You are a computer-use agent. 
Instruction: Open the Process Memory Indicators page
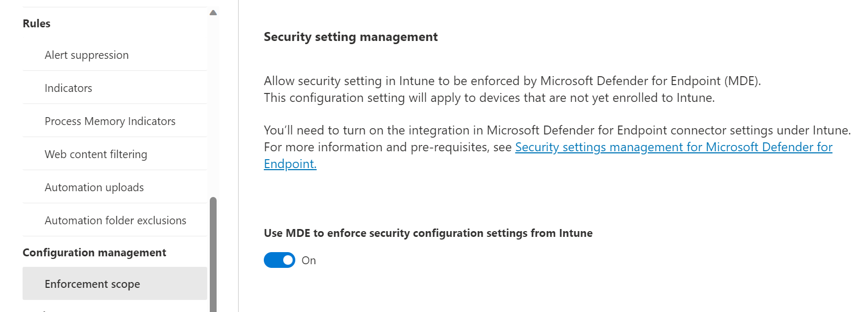tap(110, 121)
